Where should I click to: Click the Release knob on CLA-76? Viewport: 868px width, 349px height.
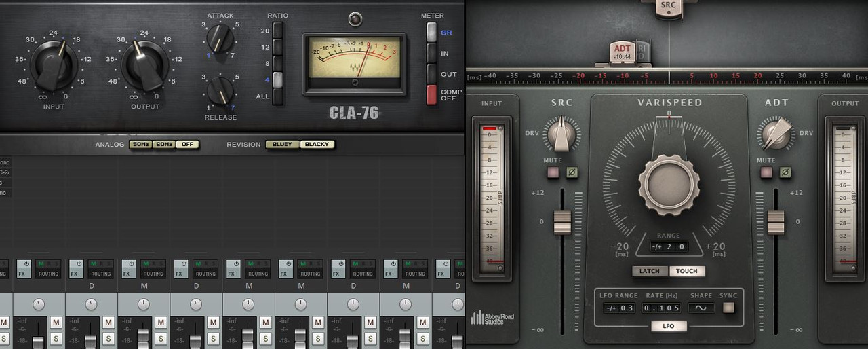click(220, 90)
